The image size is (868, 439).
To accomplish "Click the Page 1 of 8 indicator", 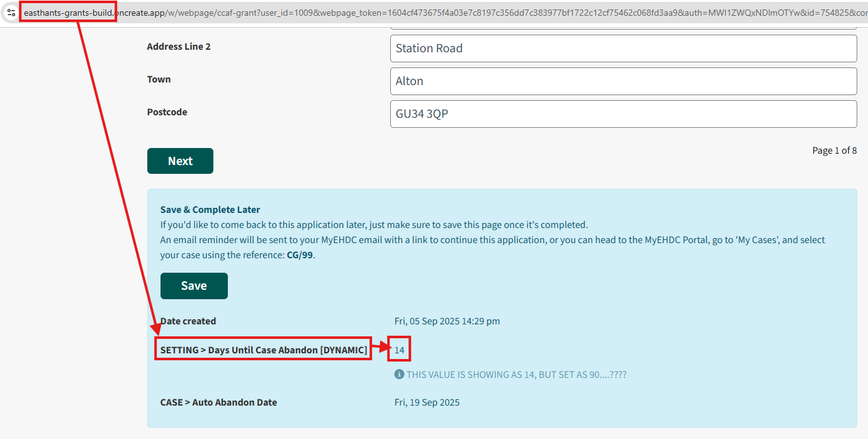I will pyautogui.click(x=834, y=151).
